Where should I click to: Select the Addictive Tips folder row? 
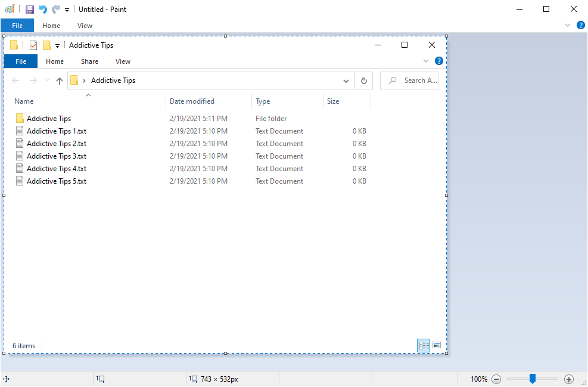[x=191, y=118]
